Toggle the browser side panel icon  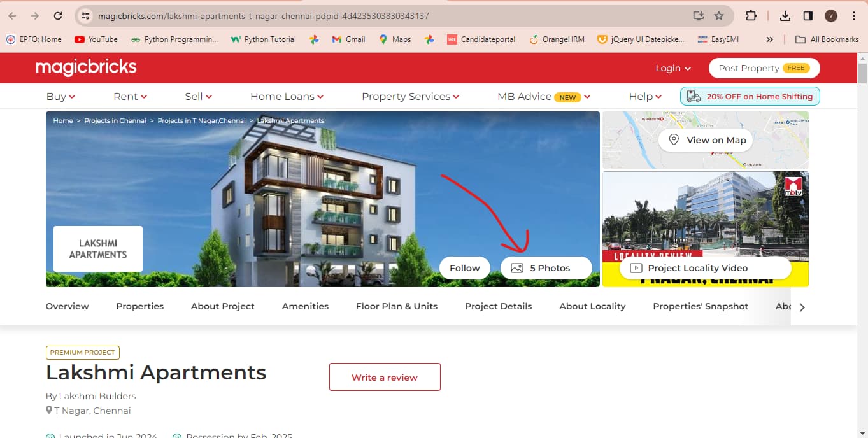(x=808, y=16)
